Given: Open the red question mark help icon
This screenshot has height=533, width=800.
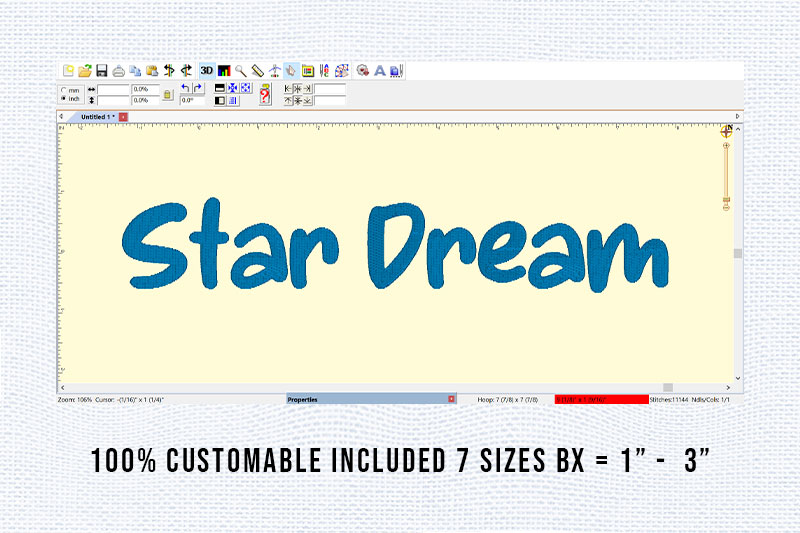Looking at the screenshot, I should pyautogui.click(x=265, y=95).
